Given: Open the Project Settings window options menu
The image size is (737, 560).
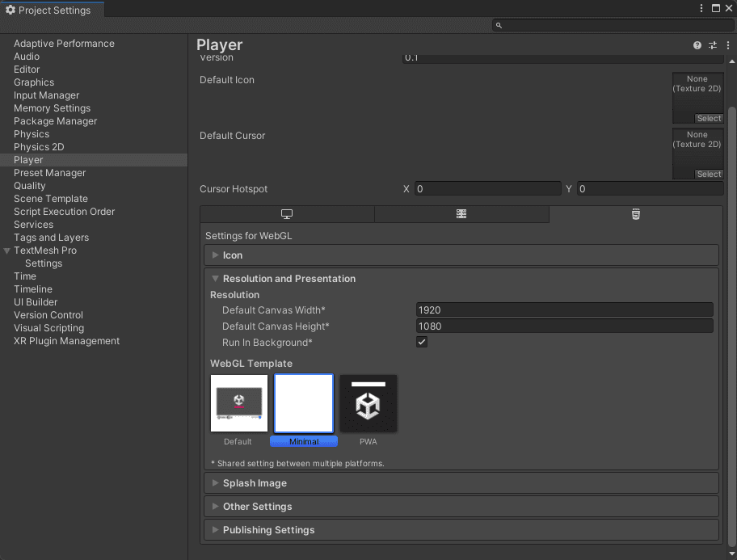Looking at the screenshot, I should click(x=701, y=8).
